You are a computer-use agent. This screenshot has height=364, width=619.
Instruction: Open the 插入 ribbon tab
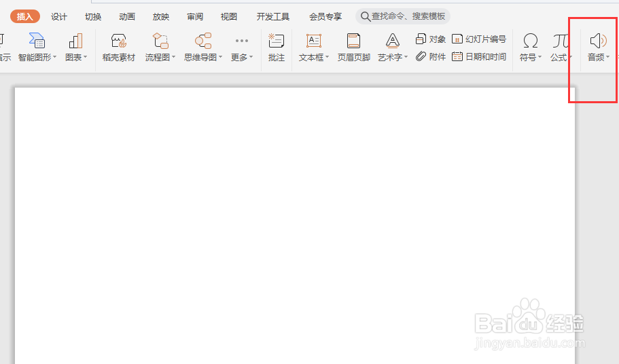point(25,16)
